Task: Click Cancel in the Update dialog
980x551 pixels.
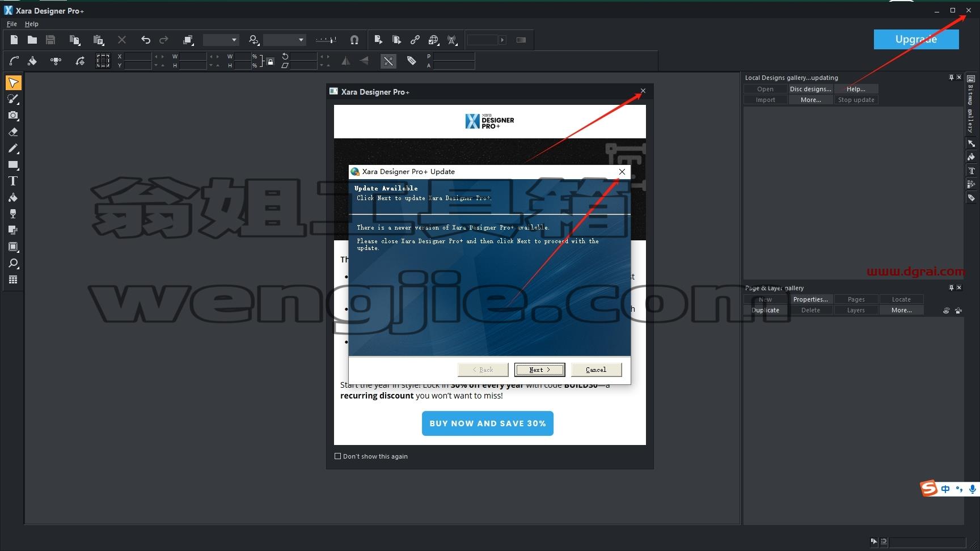Action: (596, 370)
